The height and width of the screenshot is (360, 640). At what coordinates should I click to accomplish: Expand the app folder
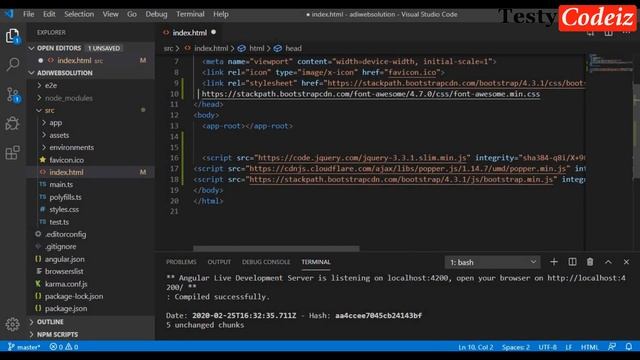click(x=56, y=122)
